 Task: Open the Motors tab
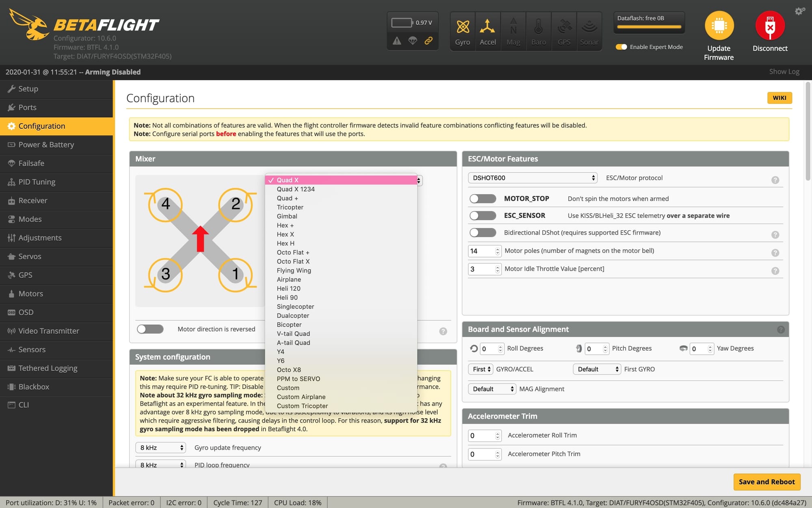[x=56, y=293]
